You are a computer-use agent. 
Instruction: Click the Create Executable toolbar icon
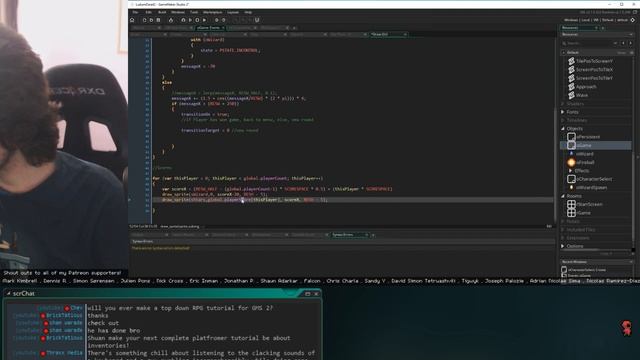[x=171, y=20]
